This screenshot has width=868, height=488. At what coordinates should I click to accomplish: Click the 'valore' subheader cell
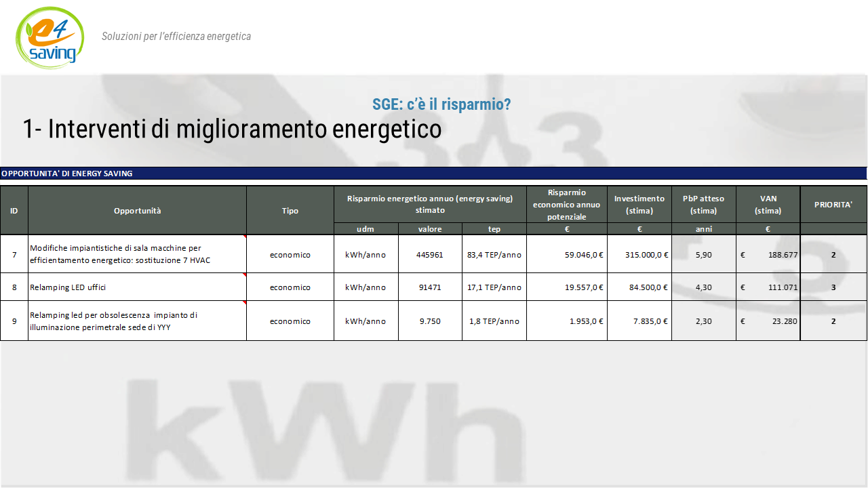tap(430, 229)
